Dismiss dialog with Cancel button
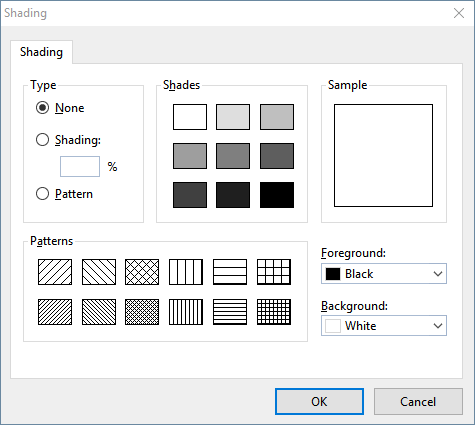The width and height of the screenshot is (475, 425). coord(418,401)
